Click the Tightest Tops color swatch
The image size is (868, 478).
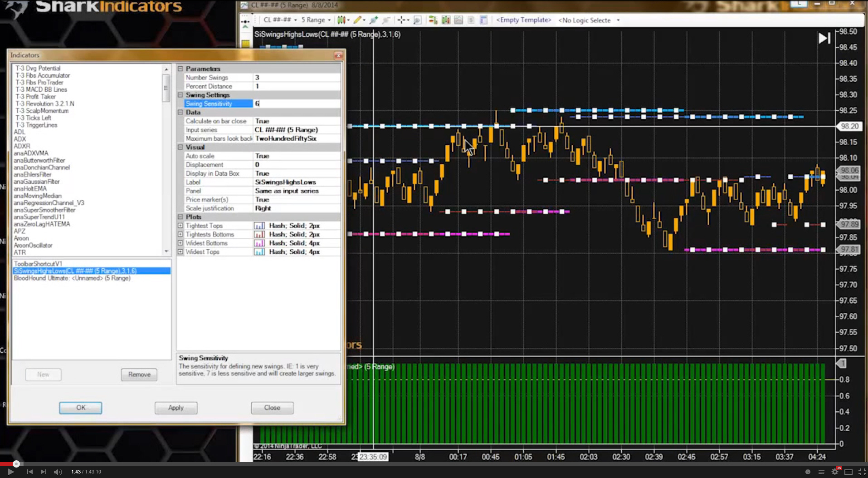[259, 226]
